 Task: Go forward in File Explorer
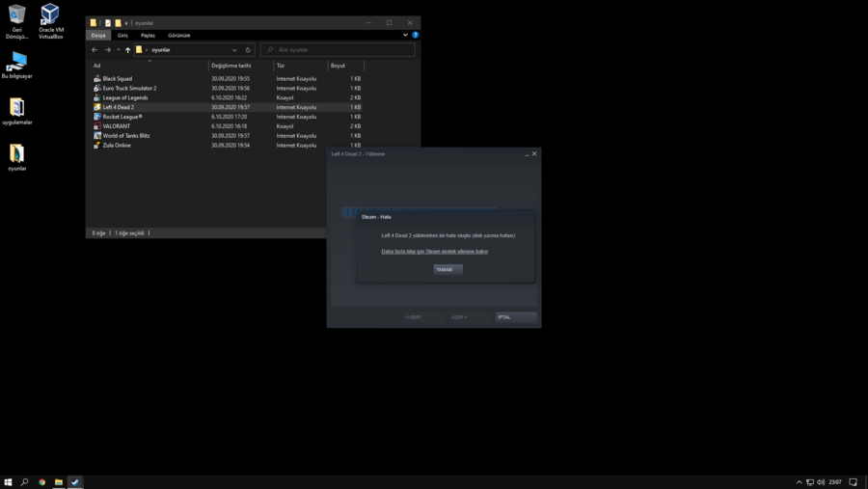[108, 50]
